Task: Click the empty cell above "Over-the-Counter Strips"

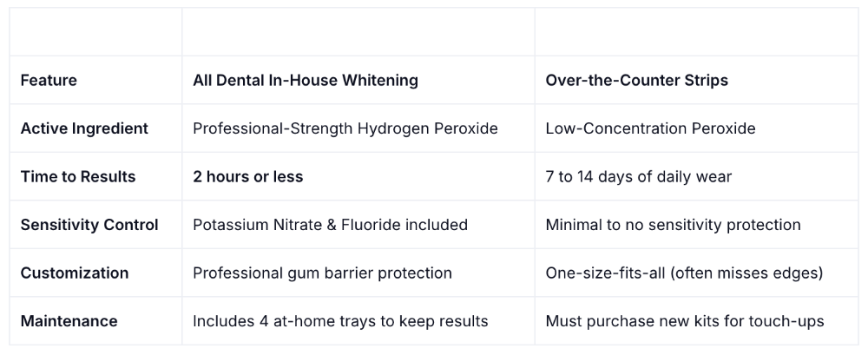Action: pos(696,32)
